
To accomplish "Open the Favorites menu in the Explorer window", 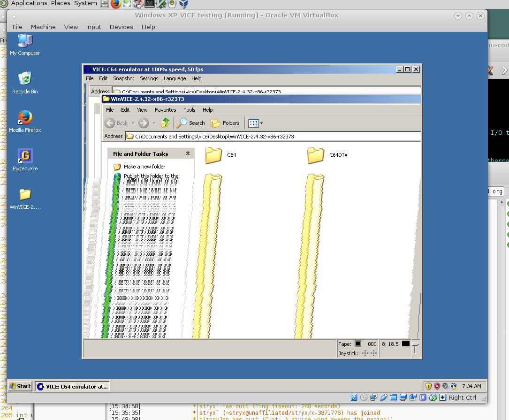I will coord(165,110).
